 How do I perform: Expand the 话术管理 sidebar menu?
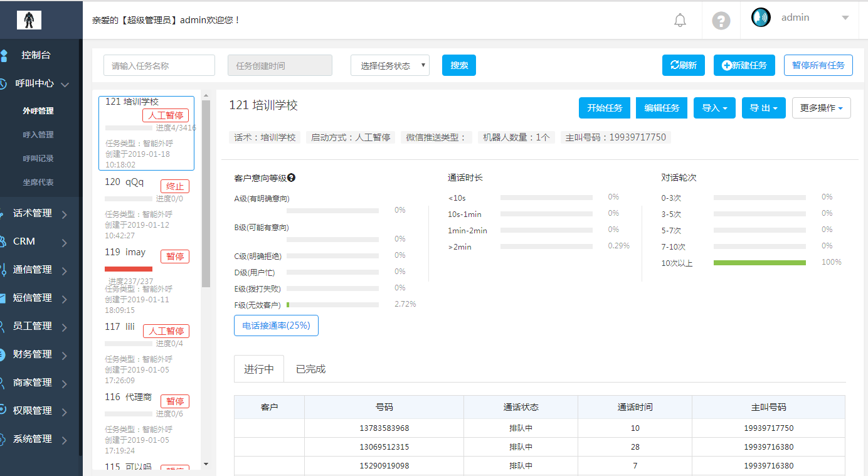click(x=38, y=213)
